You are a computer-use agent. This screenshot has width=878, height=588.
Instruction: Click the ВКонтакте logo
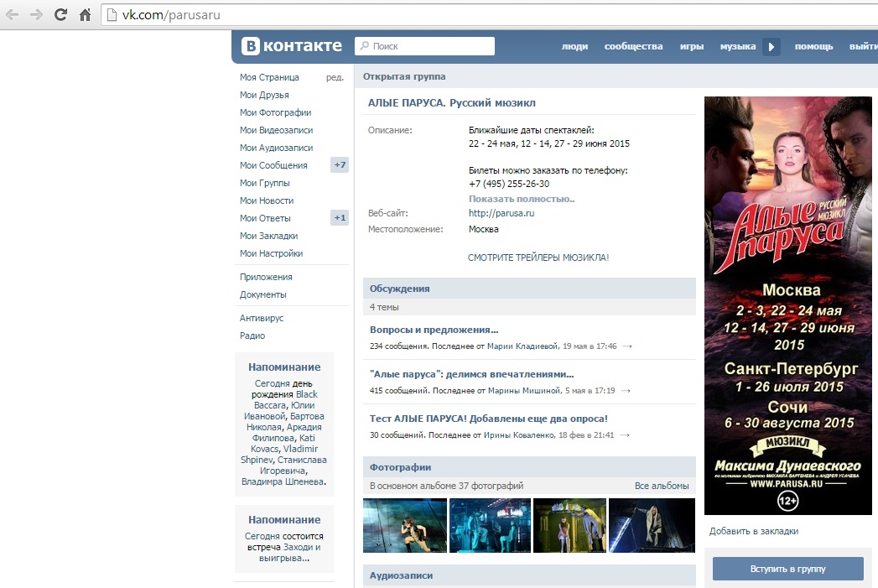click(x=292, y=46)
